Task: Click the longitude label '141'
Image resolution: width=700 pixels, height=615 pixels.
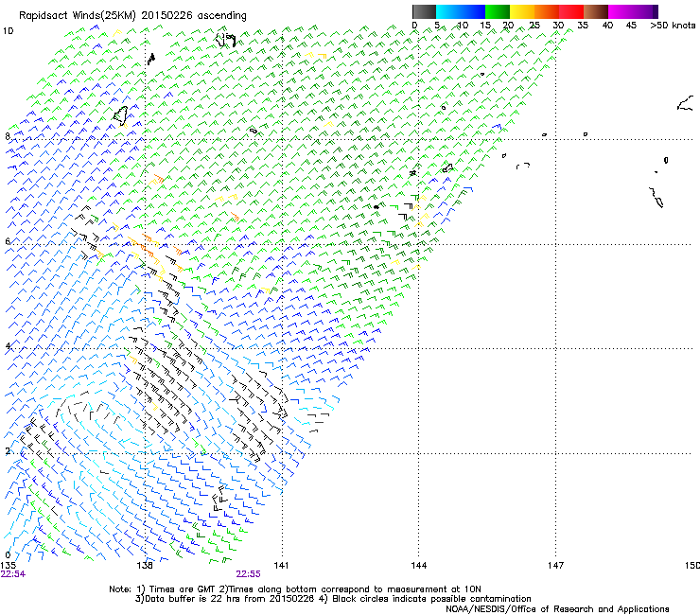Action: (x=281, y=566)
